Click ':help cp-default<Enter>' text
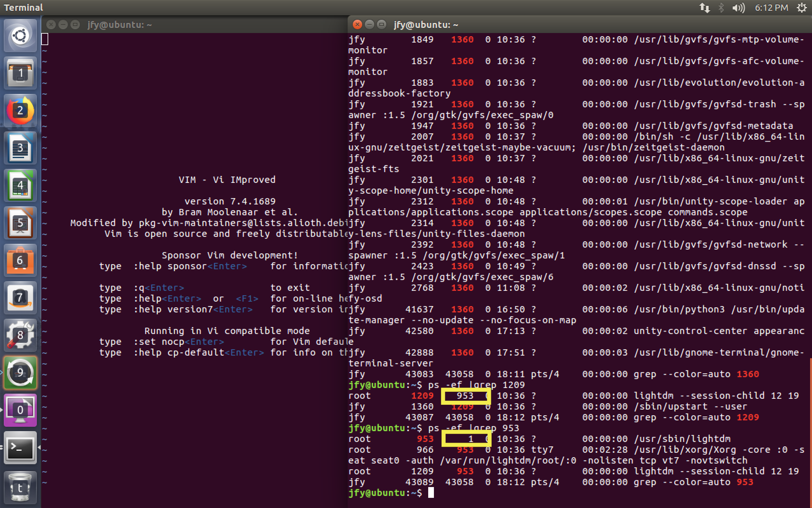Screen dimensions: 812x508 (199, 352)
